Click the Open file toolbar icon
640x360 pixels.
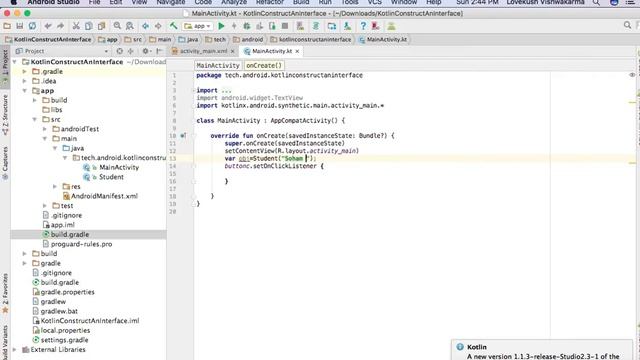(x=7, y=26)
